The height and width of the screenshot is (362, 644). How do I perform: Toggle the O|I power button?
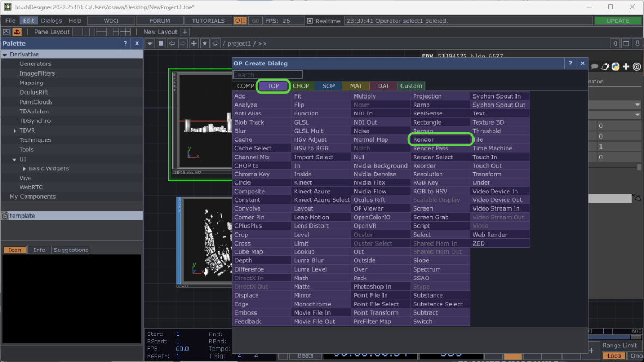click(240, 21)
